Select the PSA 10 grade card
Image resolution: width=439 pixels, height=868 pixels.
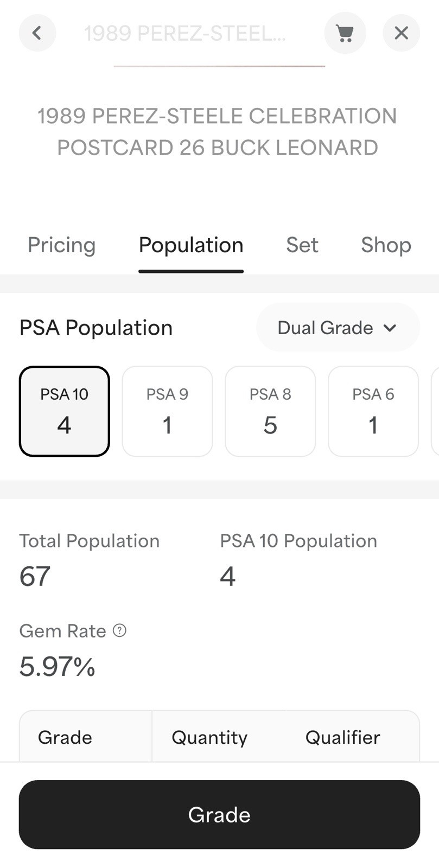[65, 411]
